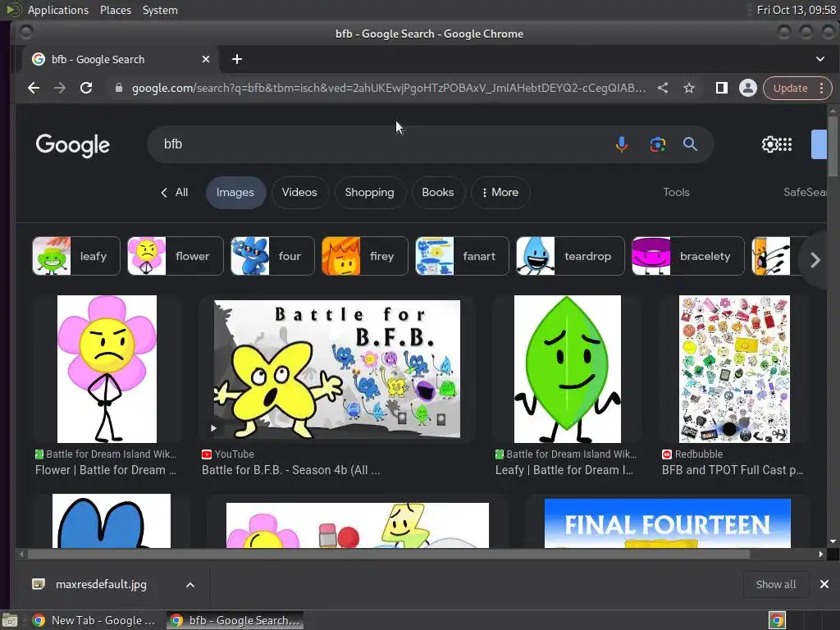Start voice search with microphone icon
This screenshot has height=630, width=840.
click(x=622, y=144)
